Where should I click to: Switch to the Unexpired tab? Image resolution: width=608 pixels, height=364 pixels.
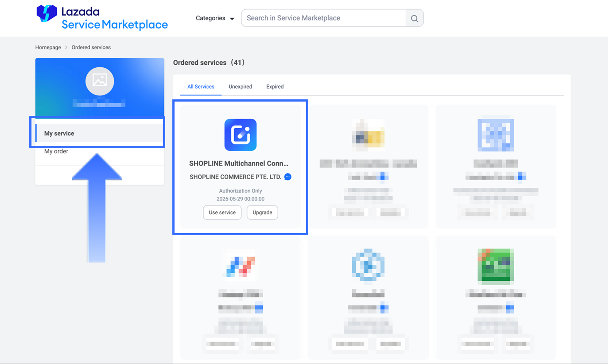tap(240, 87)
